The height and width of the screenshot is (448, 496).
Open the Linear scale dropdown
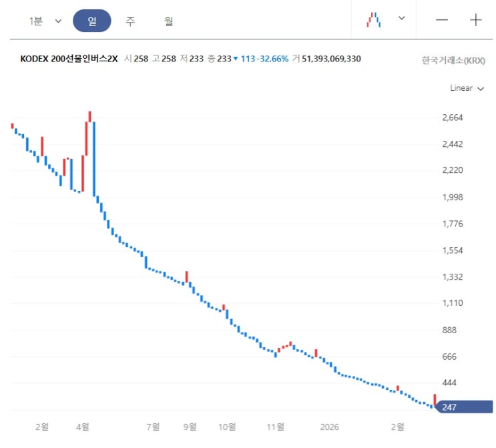[x=467, y=88]
